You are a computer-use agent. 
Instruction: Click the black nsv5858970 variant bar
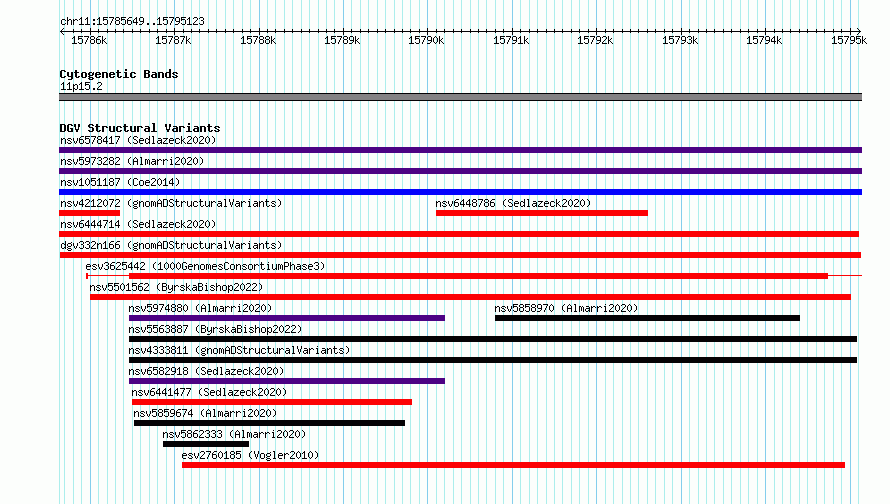(x=648, y=318)
